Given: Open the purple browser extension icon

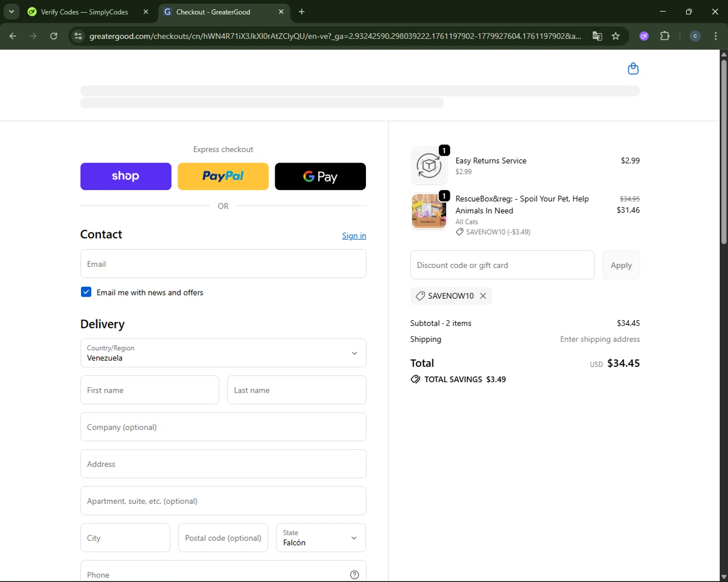Looking at the screenshot, I should (x=644, y=36).
